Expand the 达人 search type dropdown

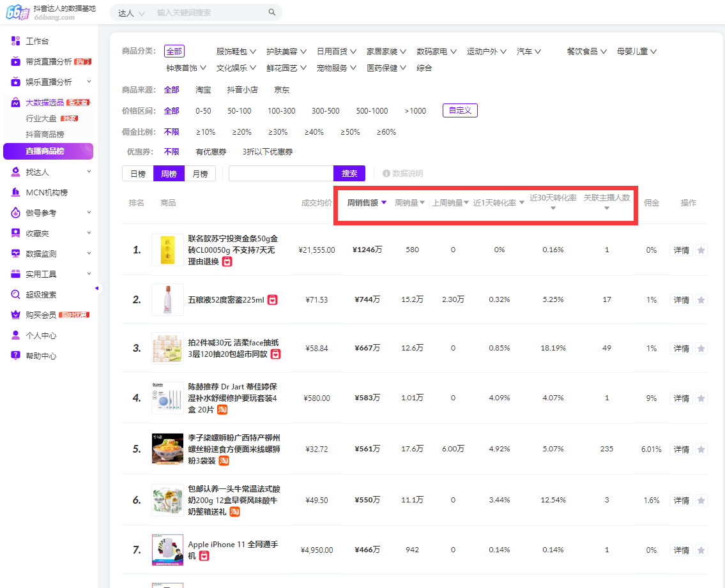pos(130,12)
